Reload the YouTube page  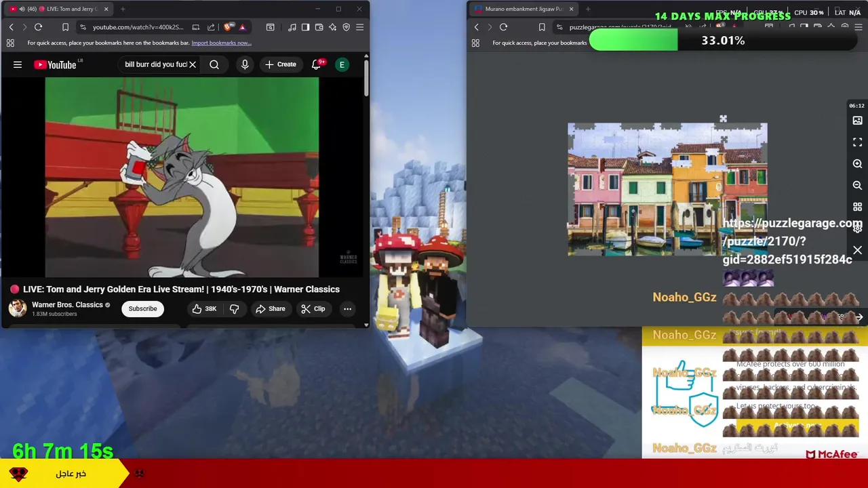(x=38, y=27)
